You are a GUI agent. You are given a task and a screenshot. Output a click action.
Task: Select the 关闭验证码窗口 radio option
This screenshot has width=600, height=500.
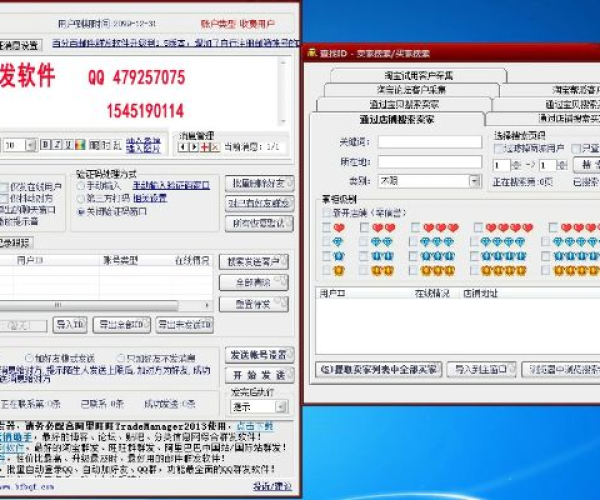click(81, 211)
